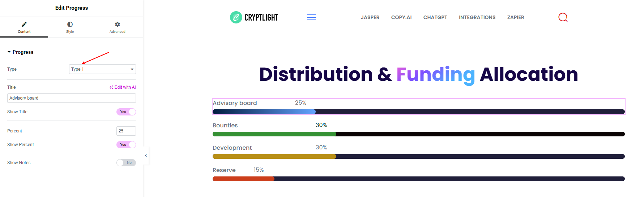
Task: Open the Style tab half-circle icon
Action: click(x=70, y=24)
